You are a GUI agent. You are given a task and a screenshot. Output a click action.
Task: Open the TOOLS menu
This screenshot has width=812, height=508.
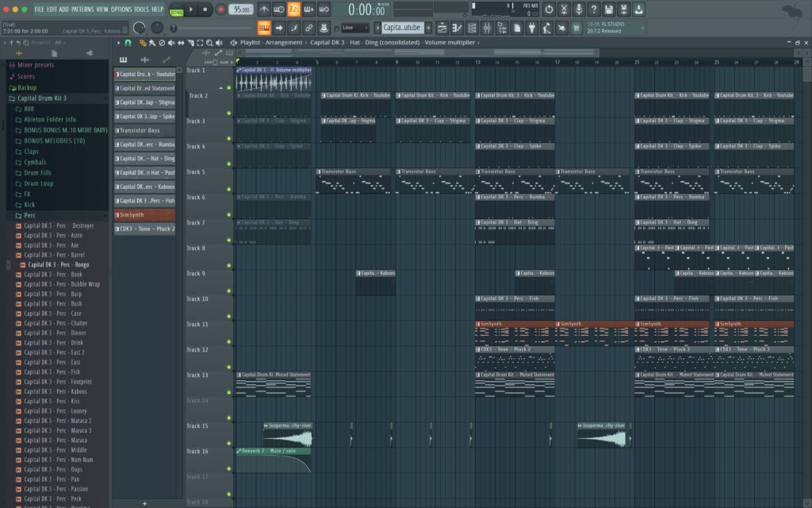(141, 10)
